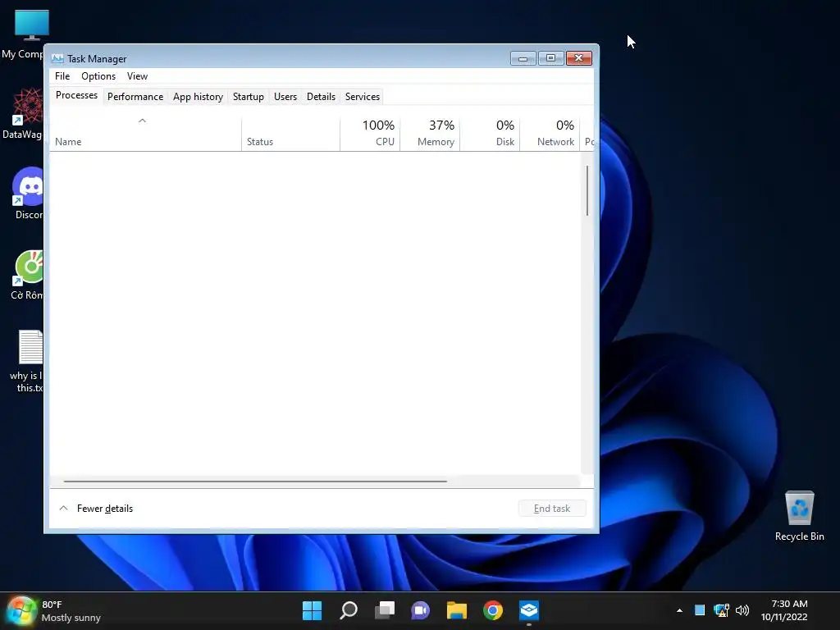Minimize the Task Manager window
Viewport: 840px width, 630px height.
tap(523, 58)
